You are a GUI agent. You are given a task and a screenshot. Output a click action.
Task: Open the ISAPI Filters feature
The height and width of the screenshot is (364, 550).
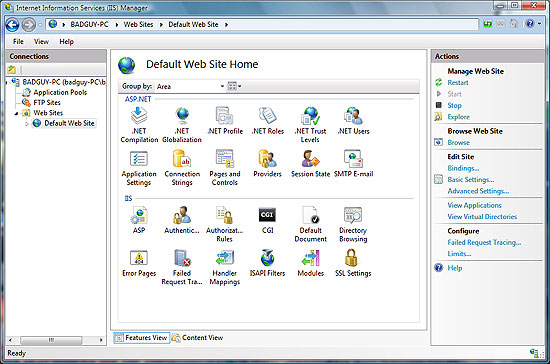click(x=267, y=263)
